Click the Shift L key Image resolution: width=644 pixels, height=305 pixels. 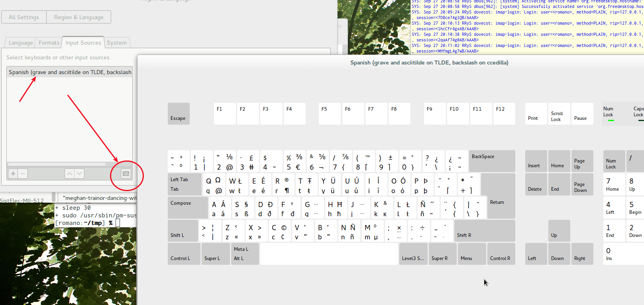pyautogui.click(x=183, y=231)
